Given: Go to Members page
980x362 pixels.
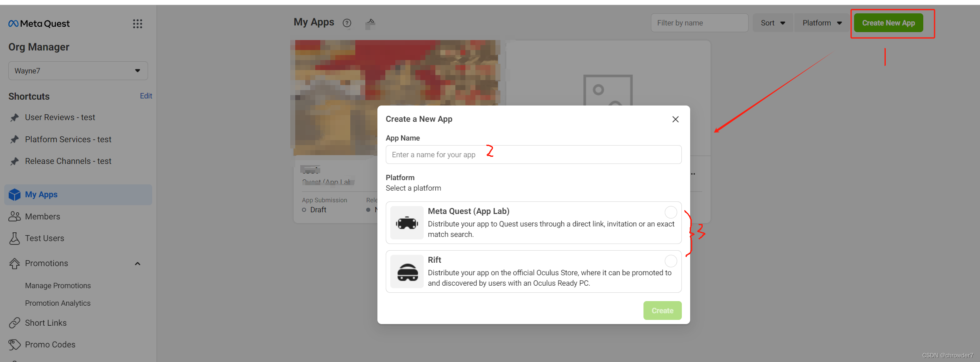Looking at the screenshot, I should tap(43, 216).
